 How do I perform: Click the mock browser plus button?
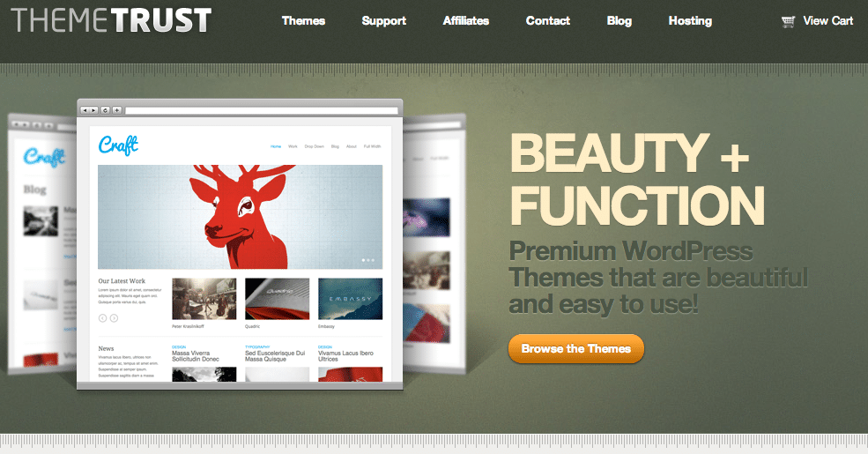[x=117, y=110]
